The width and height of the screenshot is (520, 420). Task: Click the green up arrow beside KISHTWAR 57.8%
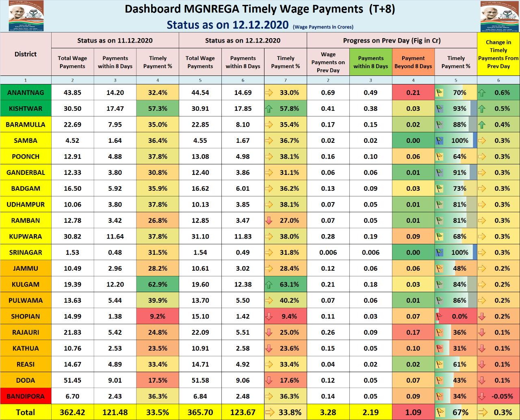pos(269,109)
